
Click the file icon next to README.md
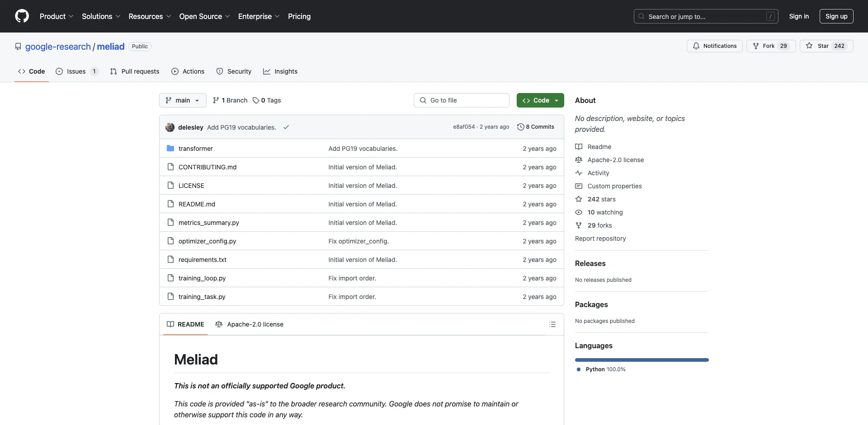[x=170, y=204]
